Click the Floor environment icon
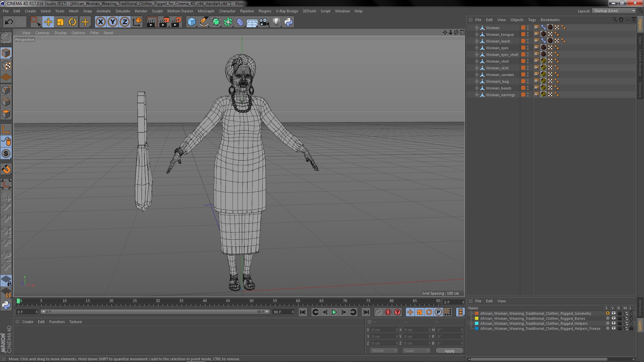This screenshot has height=362, width=644. tap(252, 22)
